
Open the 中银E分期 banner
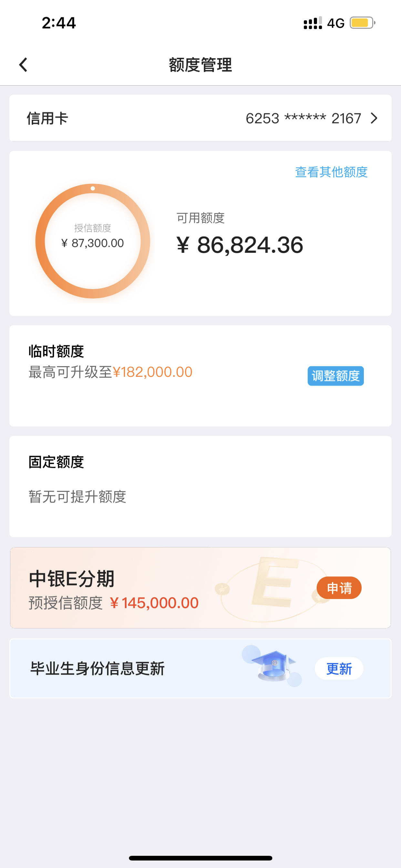click(x=200, y=588)
